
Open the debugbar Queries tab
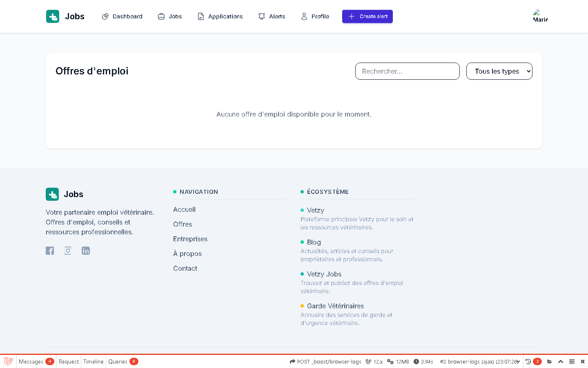pyautogui.click(x=123, y=361)
